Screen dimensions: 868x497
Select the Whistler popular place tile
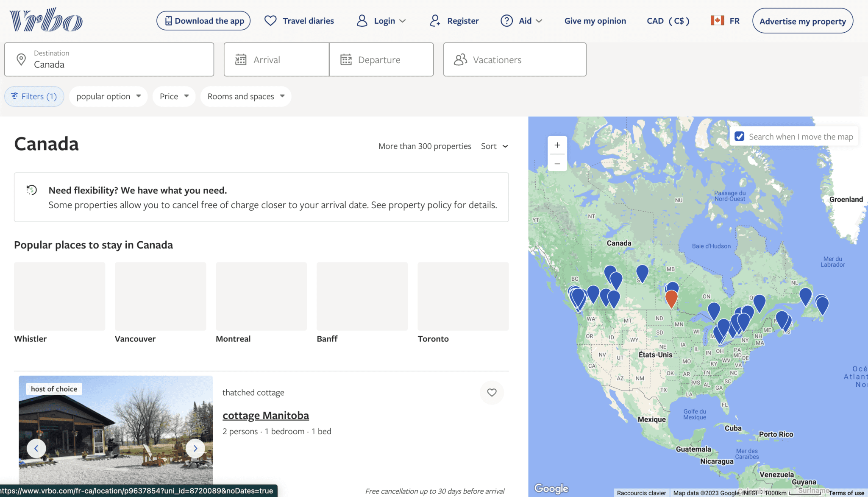click(60, 303)
